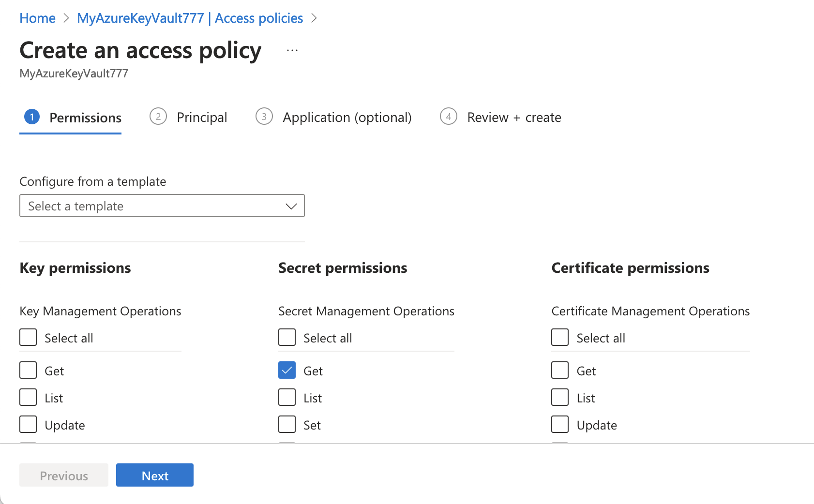This screenshot has width=814, height=504.
Task: Go to the Review + create tab
Action: (514, 118)
